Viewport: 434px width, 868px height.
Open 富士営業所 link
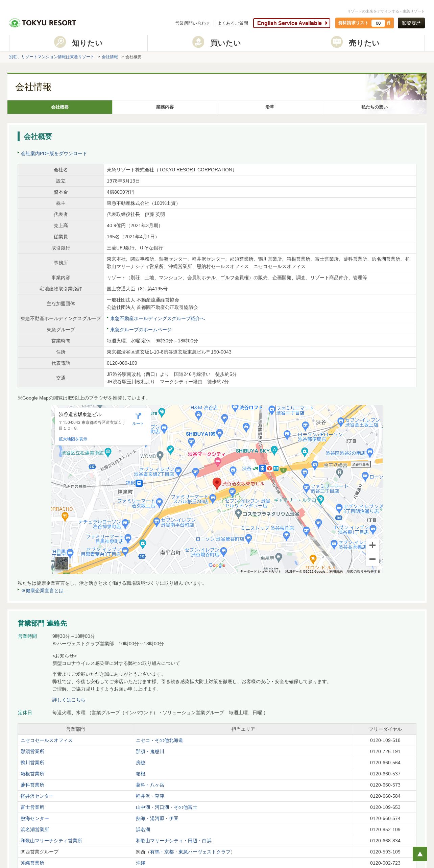point(32,807)
